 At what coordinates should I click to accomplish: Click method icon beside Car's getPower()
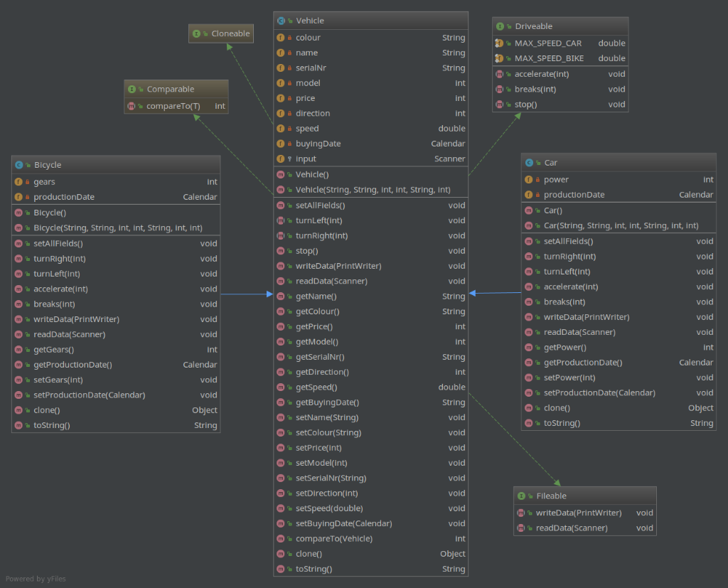coord(529,348)
